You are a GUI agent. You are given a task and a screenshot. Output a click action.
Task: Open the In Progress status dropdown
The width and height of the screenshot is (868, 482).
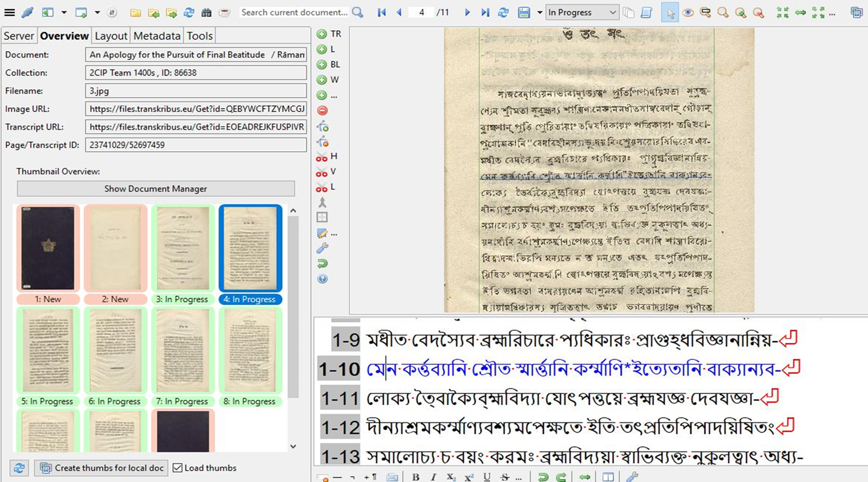coord(582,12)
